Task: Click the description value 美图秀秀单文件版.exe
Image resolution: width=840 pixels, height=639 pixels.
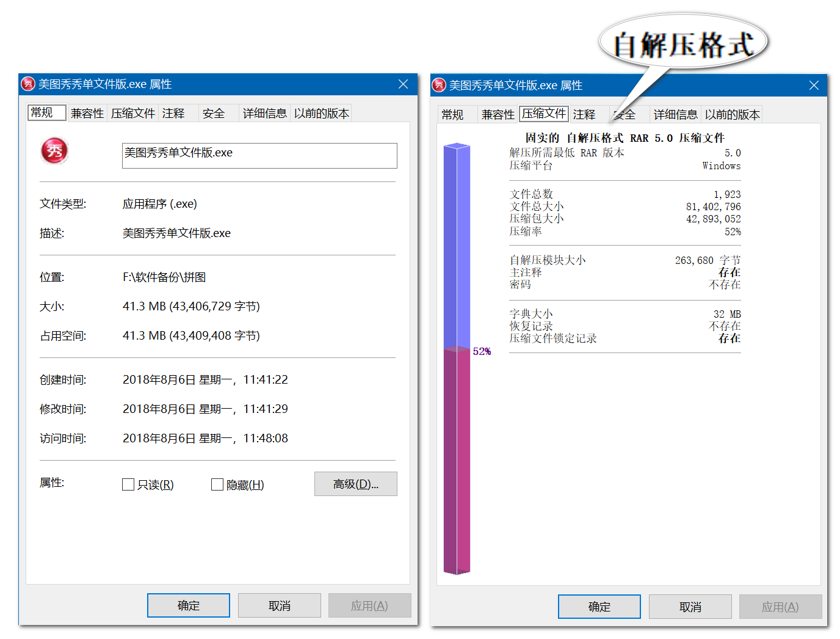Action: coord(176,233)
